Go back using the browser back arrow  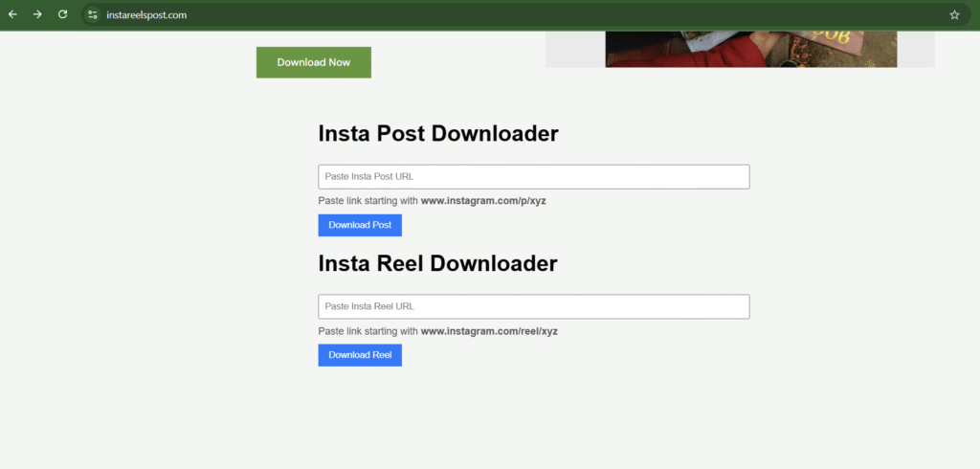pos(12,14)
